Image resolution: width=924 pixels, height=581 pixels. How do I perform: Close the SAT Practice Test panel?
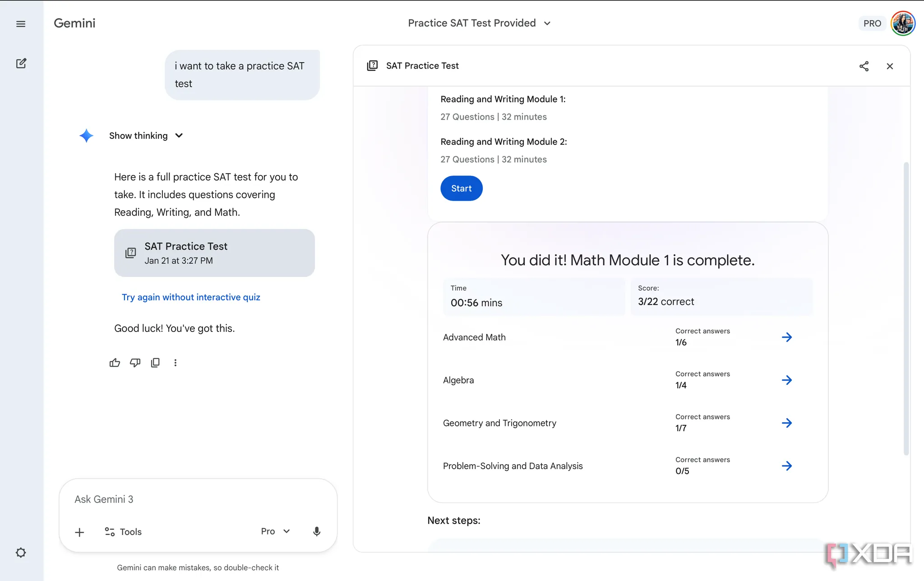[x=890, y=66]
